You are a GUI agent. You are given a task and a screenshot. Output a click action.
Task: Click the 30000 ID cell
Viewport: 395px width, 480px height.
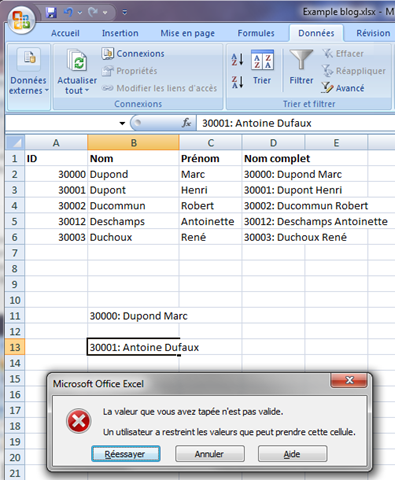56,174
